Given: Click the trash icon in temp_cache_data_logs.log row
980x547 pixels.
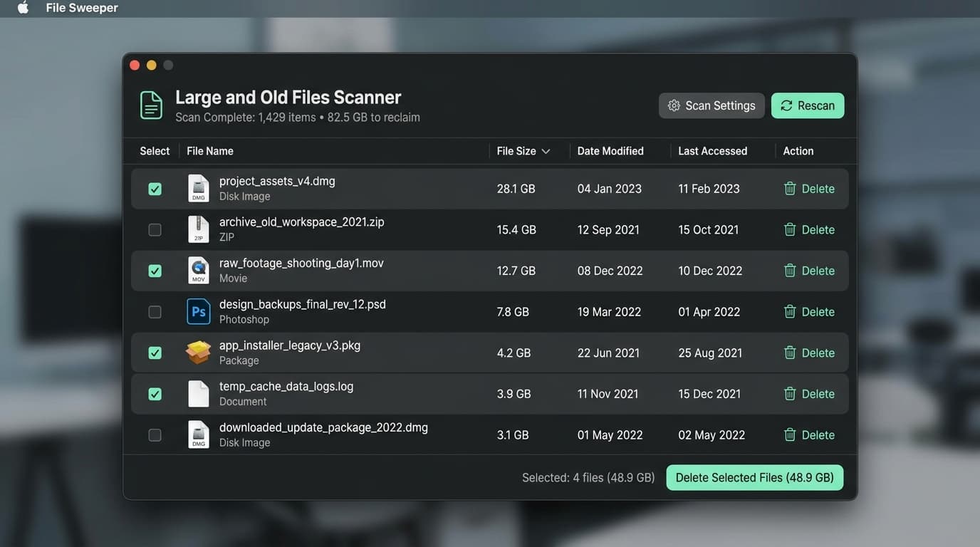Looking at the screenshot, I should (x=790, y=394).
